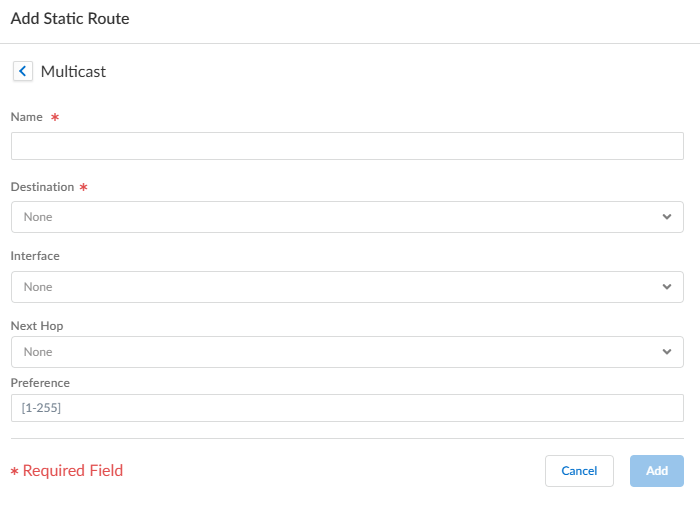Image resolution: width=700 pixels, height=512 pixels.
Task: Click the Name field label
Action: point(27,117)
